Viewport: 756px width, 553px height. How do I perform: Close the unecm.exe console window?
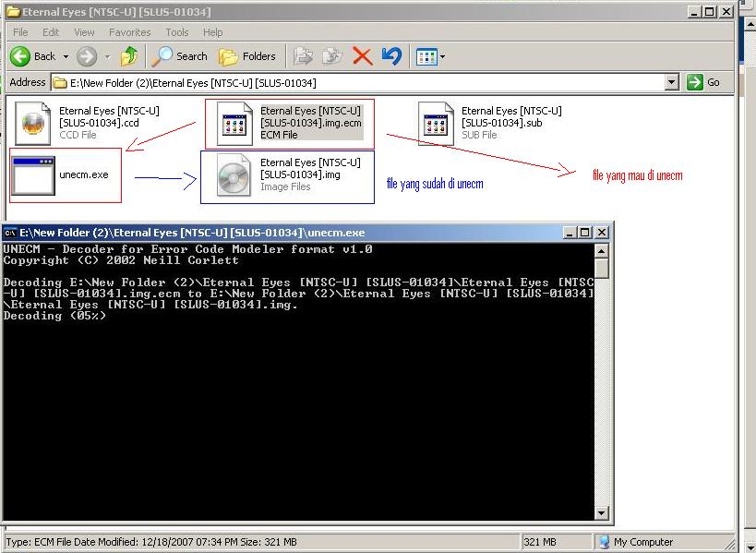pyautogui.click(x=602, y=233)
